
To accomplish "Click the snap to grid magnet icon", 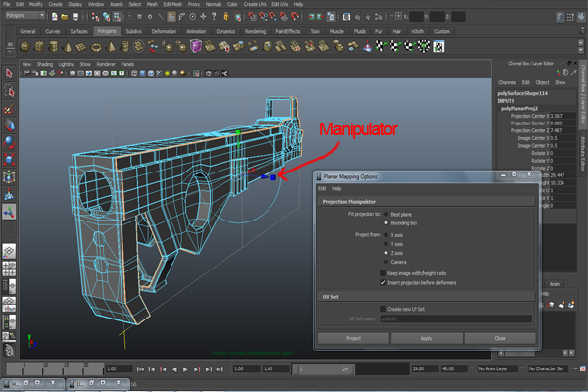I will pos(253,16).
